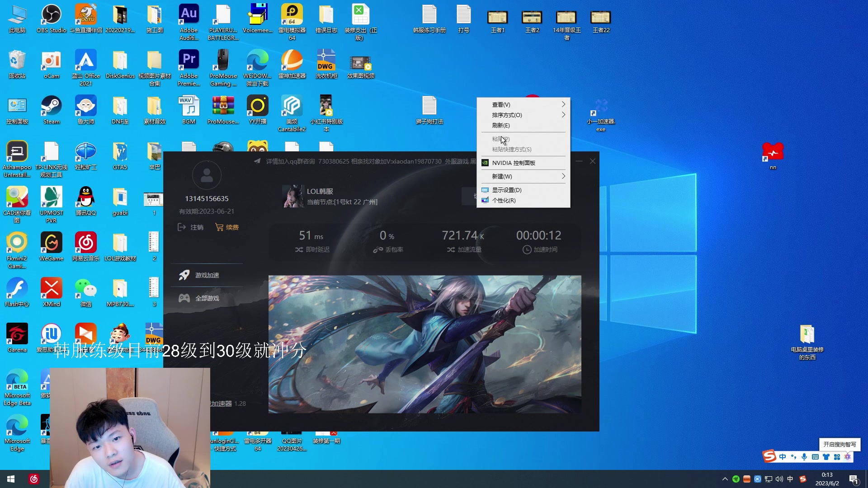This screenshot has width=868, height=488.
Task: Toggle Sogou voice input microphone
Action: [x=804, y=457]
